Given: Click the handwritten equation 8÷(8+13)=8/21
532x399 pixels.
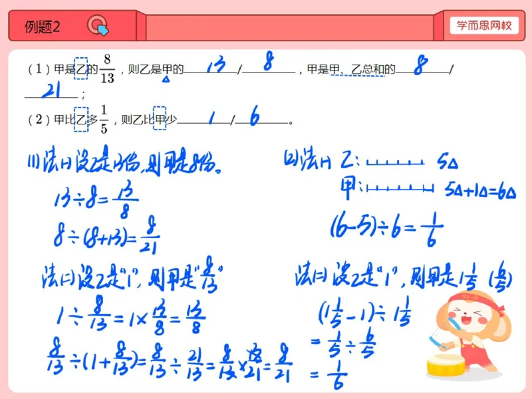Looking at the screenshot, I should pyautogui.click(x=106, y=235).
